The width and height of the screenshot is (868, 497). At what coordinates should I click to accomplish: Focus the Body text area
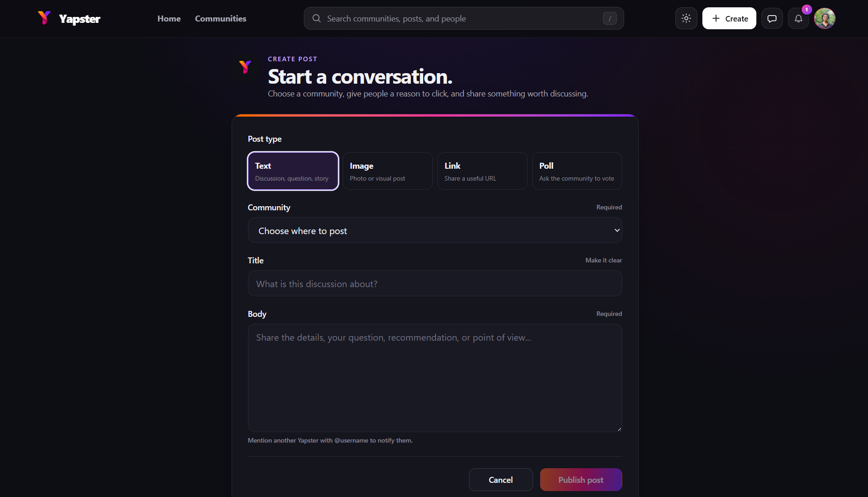435,378
